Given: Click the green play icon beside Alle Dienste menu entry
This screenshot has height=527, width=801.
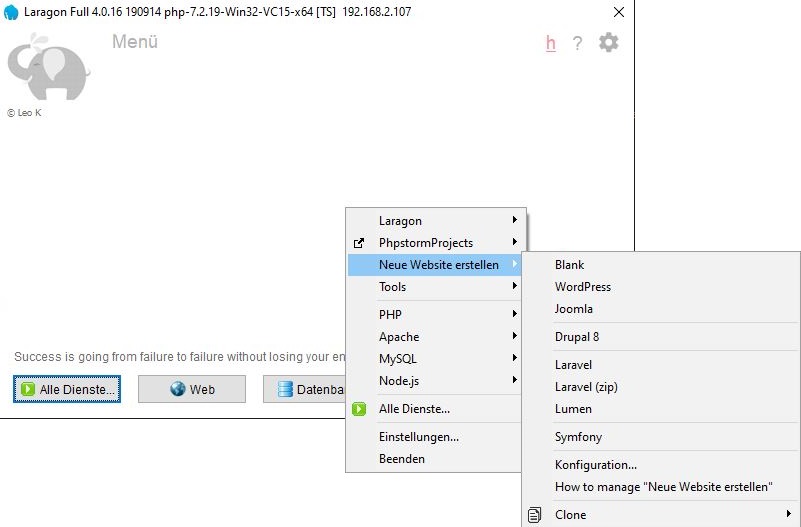Looking at the screenshot, I should tap(359, 409).
